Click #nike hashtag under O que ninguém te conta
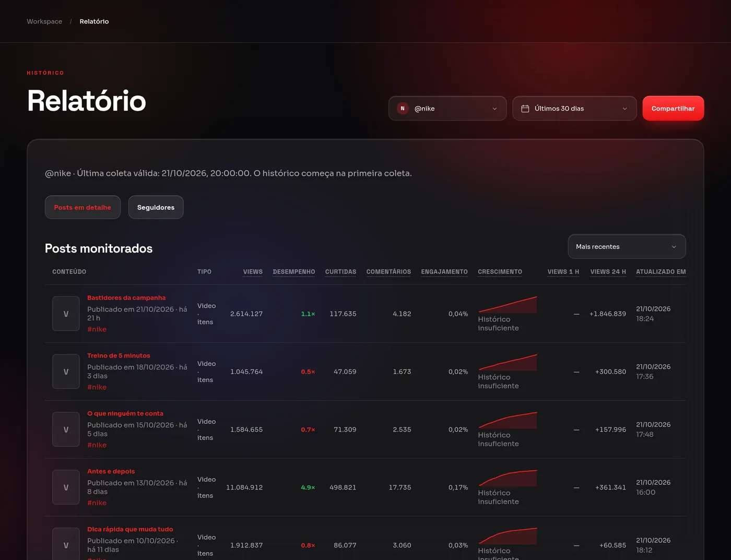Image resolution: width=731 pixels, height=560 pixels. point(97,445)
